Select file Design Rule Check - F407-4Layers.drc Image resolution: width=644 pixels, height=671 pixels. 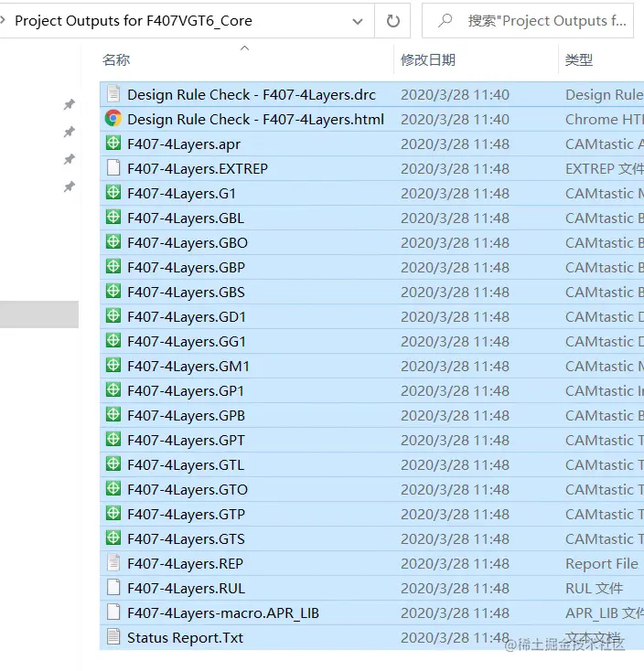tap(252, 94)
